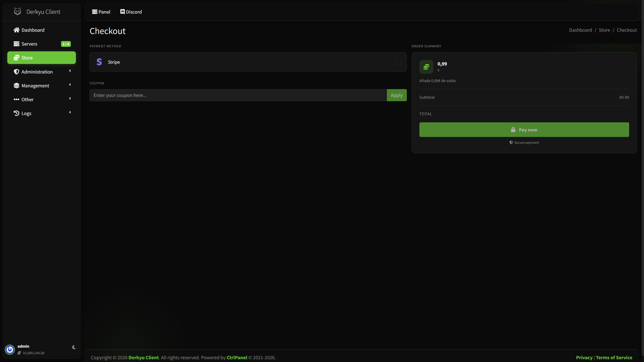Click the 2/6 servers count badge
Viewport: 644px width, 362px height.
pos(66,44)
